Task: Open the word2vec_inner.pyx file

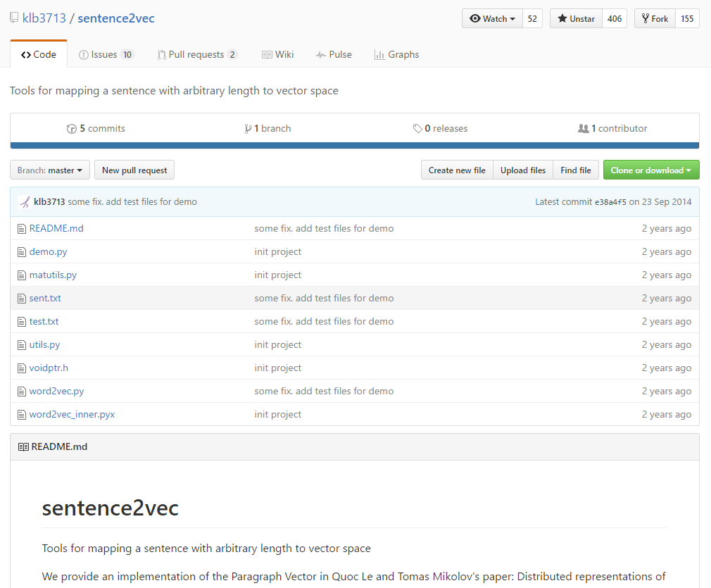Action: coord(72,414)
